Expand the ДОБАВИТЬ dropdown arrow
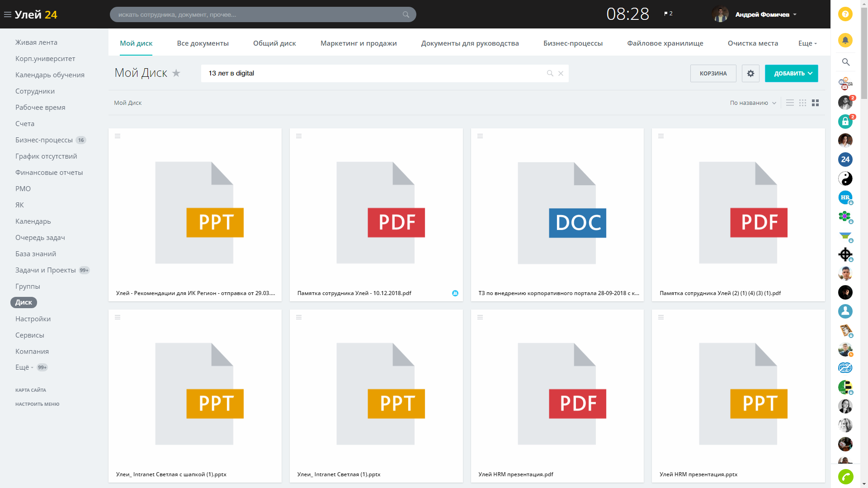The image size is (868, 488). pos(810,73)
